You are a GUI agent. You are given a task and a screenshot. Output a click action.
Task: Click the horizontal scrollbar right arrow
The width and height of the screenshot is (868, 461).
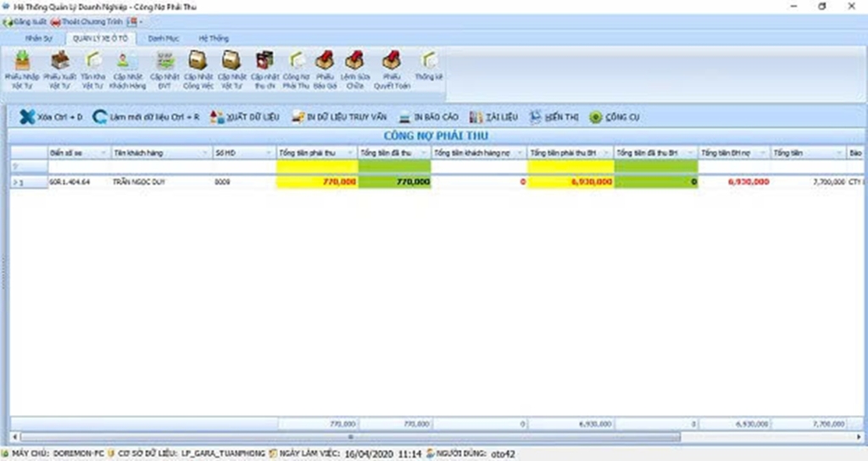860,437
